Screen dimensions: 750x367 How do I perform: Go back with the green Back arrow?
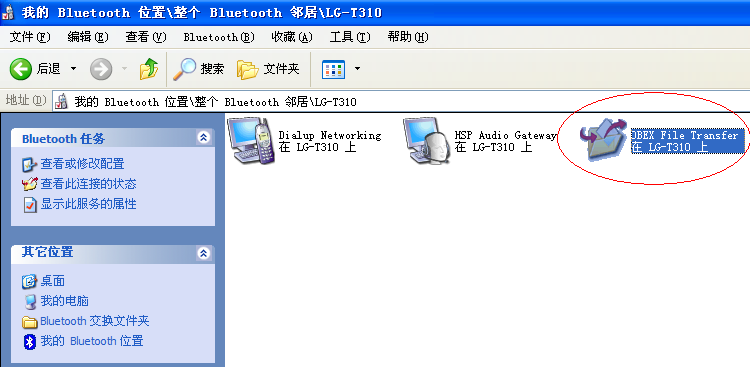pyautogui.click(x=21, y=70)
